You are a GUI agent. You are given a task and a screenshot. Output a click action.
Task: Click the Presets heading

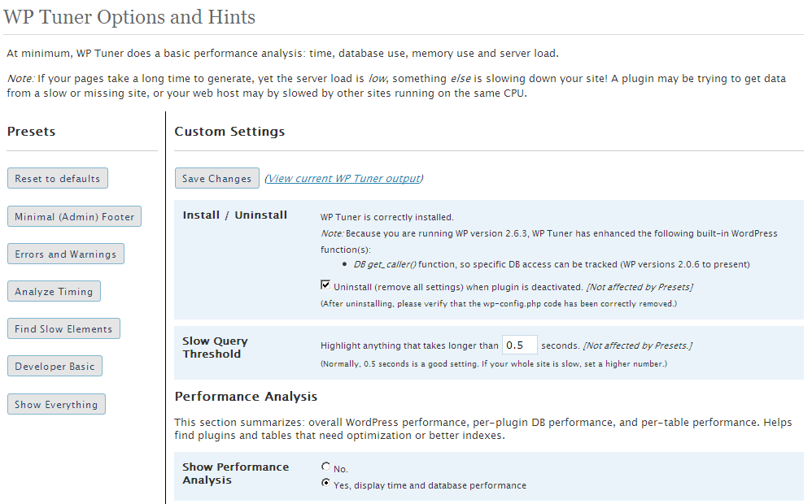pos(31,132)
